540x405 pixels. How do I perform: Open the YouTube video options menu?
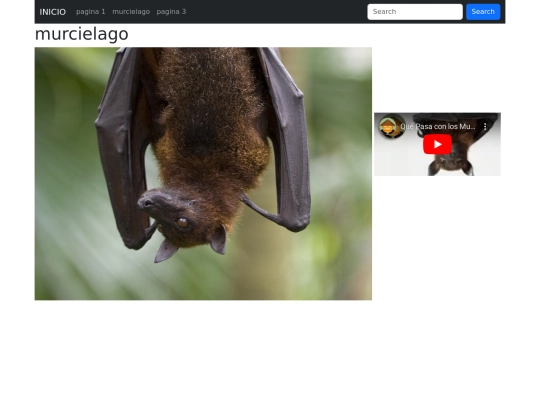(485, 127)
